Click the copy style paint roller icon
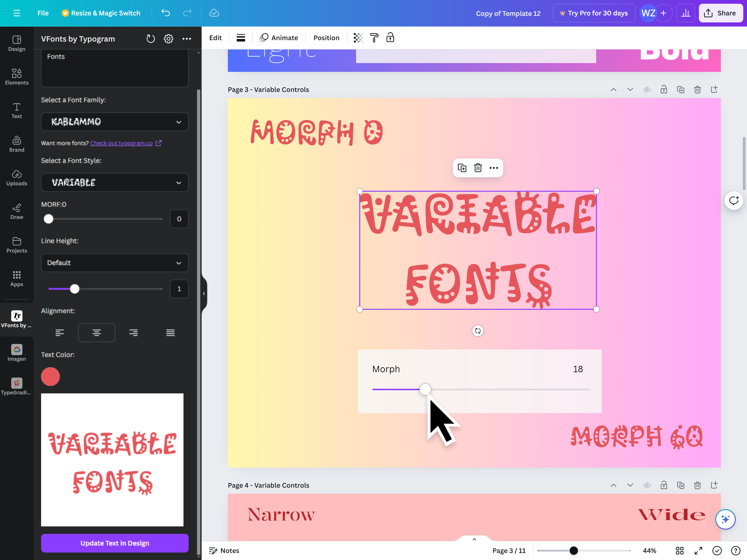The height and width of the screenshot is (560, 747). (x=374, y=38)
